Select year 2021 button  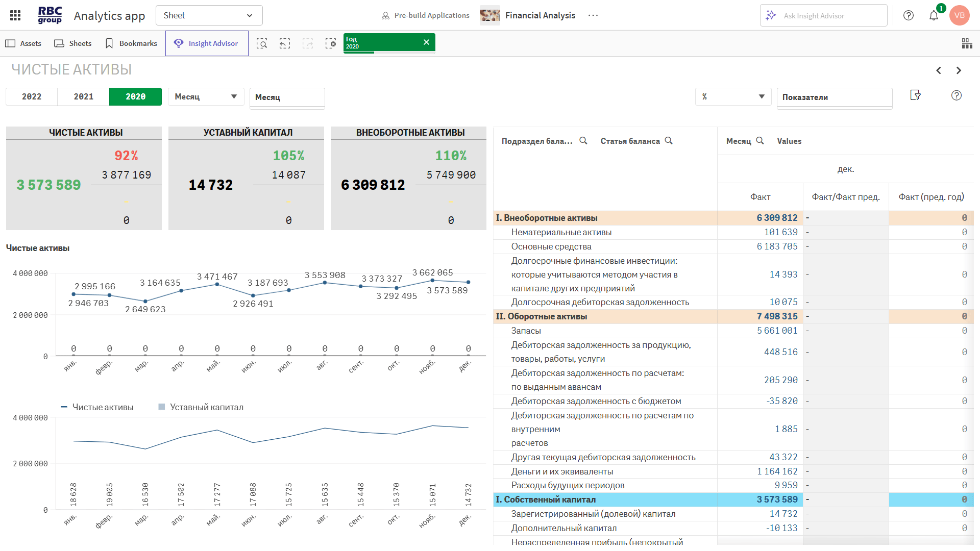tap(84, 96)
